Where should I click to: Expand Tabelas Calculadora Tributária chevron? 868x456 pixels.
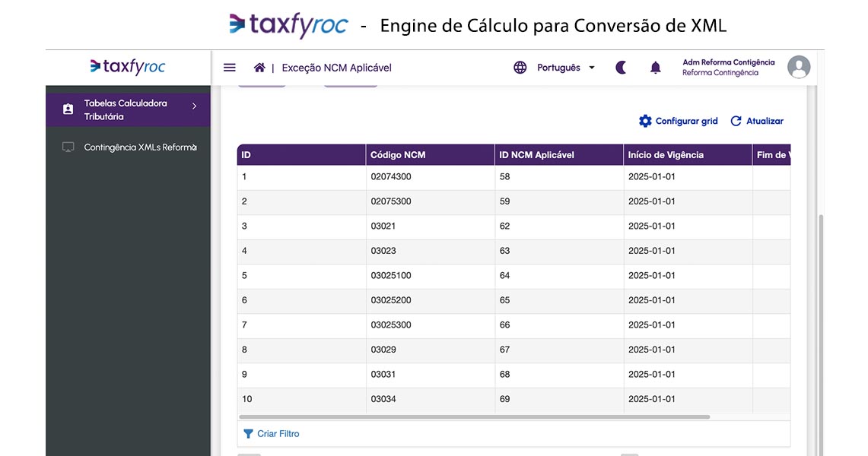(194, 106)
